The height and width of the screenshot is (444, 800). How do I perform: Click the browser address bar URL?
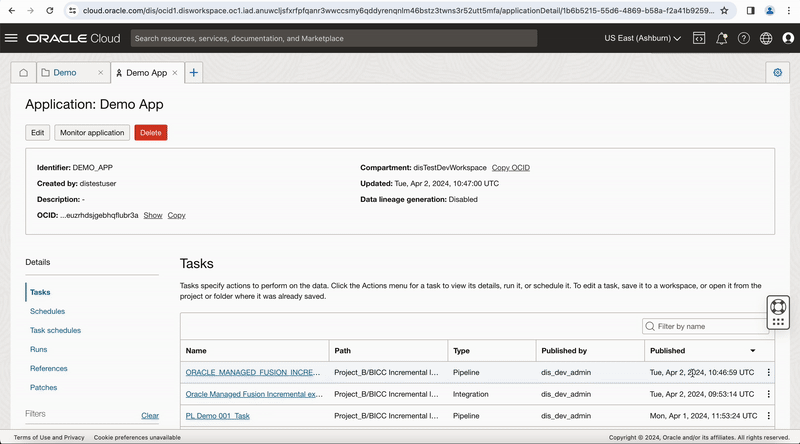[x=398, y=10]
